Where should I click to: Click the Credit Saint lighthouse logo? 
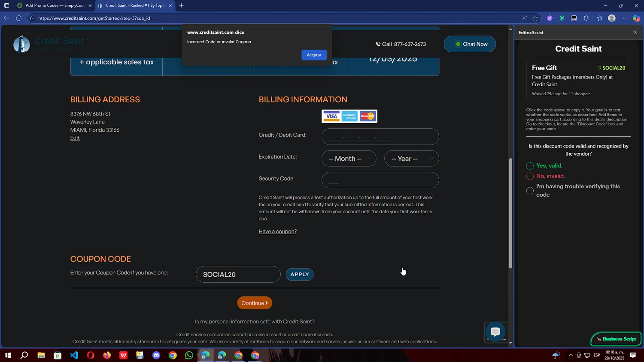pyautogui.click(x=21, y=44)
